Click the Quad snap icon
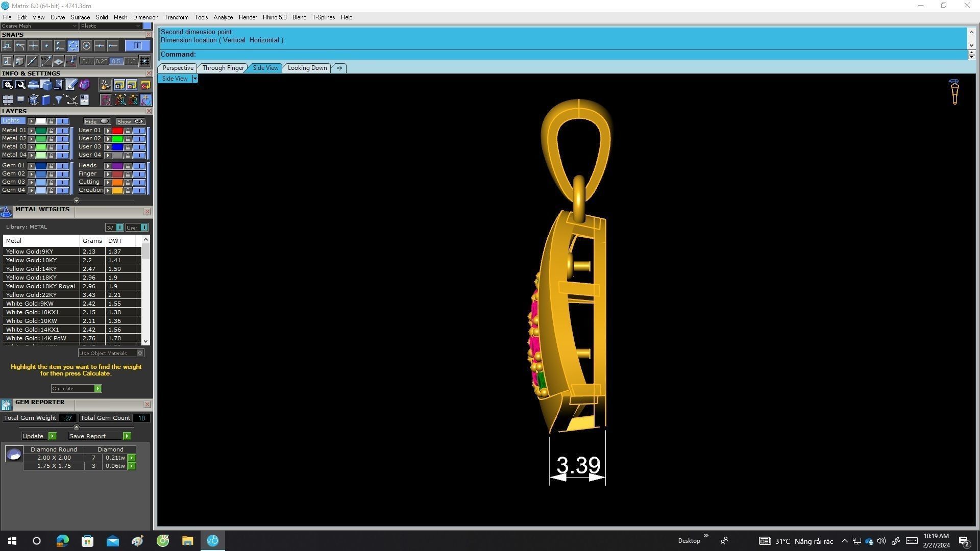 pyautogui.click(x=73, y=46)
